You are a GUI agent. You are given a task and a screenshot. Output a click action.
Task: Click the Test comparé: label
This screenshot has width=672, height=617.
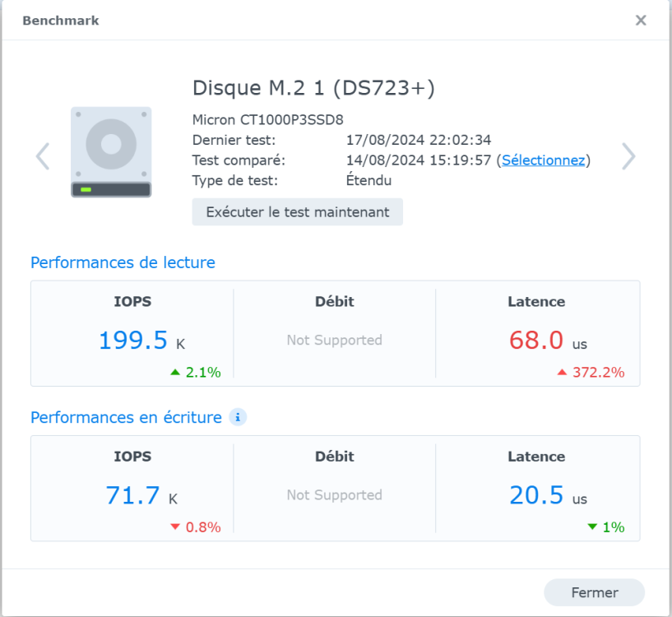(239, 160)
